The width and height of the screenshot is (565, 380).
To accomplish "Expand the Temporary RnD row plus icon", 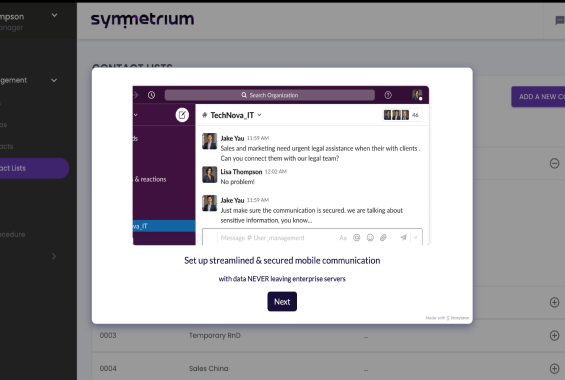I will (554, 335).
